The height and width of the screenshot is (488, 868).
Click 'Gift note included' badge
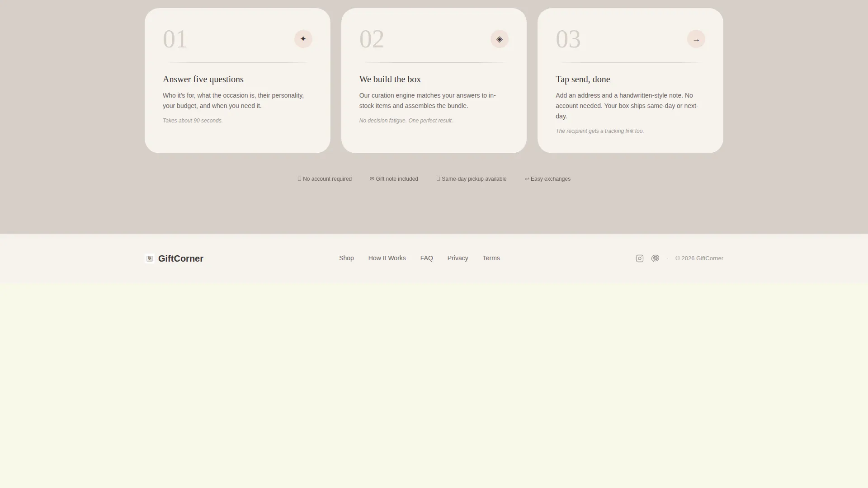coord(394,179)
